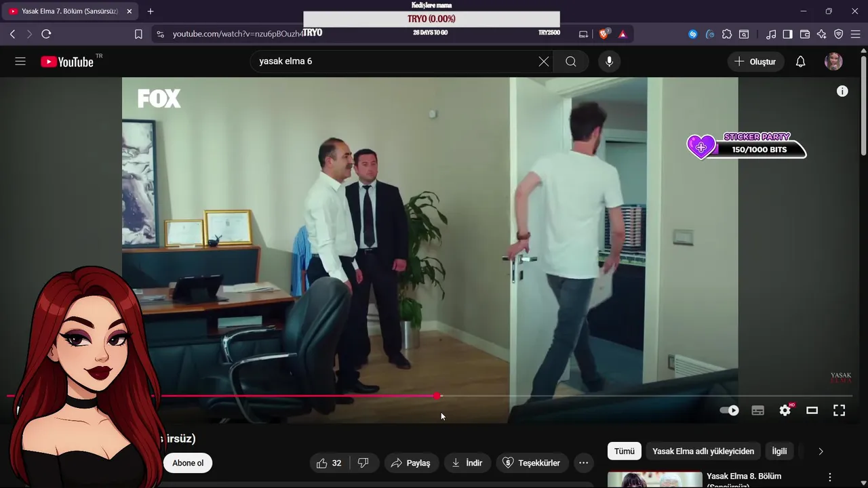Image resolution: width=868 pixels, height=488 pixels.
Task: Open Leo AI sparkle icon
Action: 822,34
